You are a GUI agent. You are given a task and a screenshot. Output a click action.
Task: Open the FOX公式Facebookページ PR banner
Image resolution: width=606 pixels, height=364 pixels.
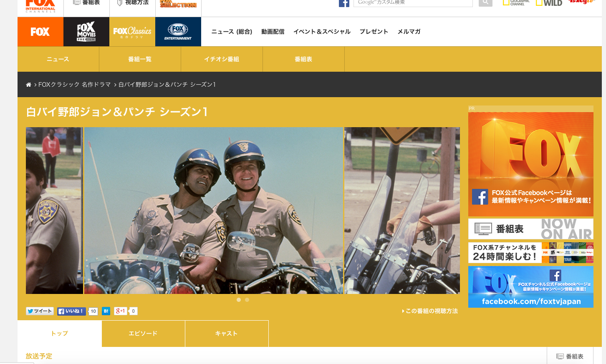(531, 164)
